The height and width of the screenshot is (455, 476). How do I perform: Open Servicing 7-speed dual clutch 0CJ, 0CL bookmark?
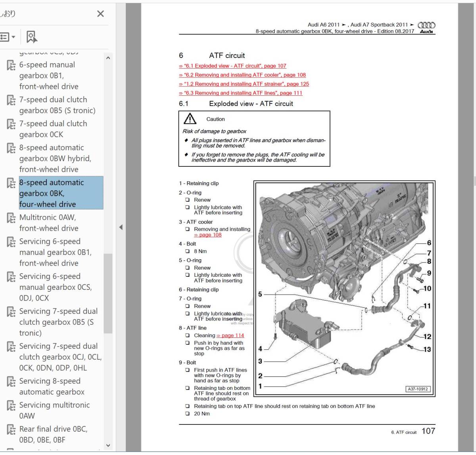click(60, 357)
